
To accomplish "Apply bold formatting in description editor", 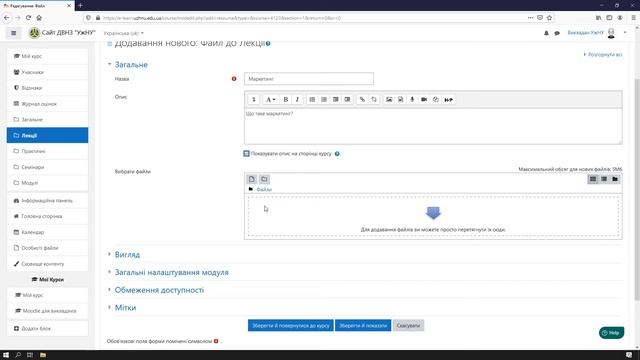I will (x=286, y=100).
